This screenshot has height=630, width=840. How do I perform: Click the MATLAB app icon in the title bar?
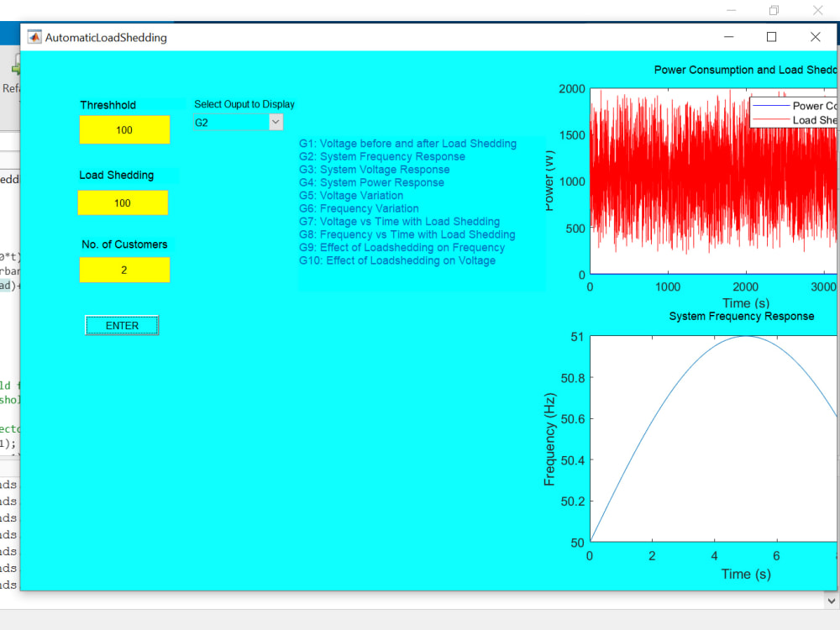(x=33, y=37)
